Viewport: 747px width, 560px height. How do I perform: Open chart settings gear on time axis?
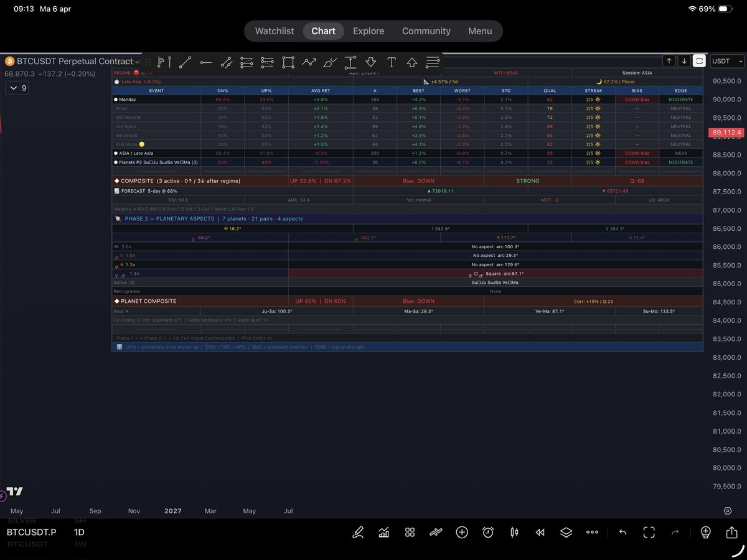coord(728,511)
